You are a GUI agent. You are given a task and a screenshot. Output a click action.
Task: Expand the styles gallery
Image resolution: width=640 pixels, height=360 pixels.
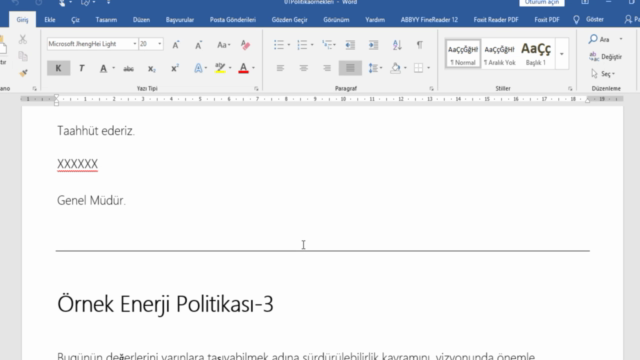[x=562, y=54]
